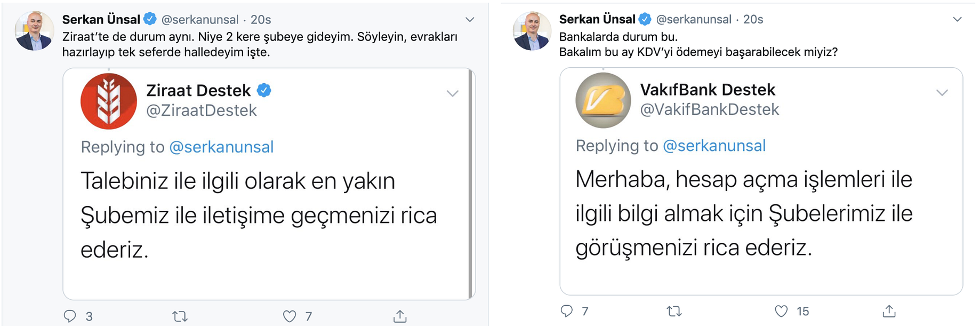This screenshot has width=980, height=326.
Task: Click the Ziraat Destek red logo avatar
Action: click(x=109, y=101)
